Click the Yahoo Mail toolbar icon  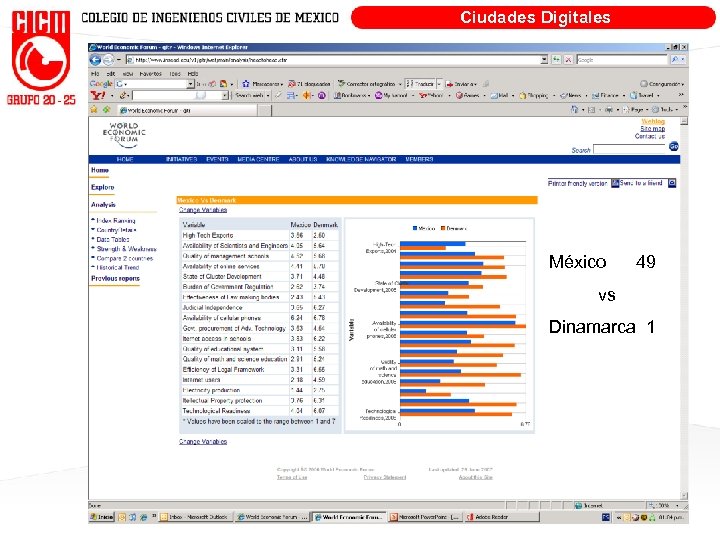point(501,96)
